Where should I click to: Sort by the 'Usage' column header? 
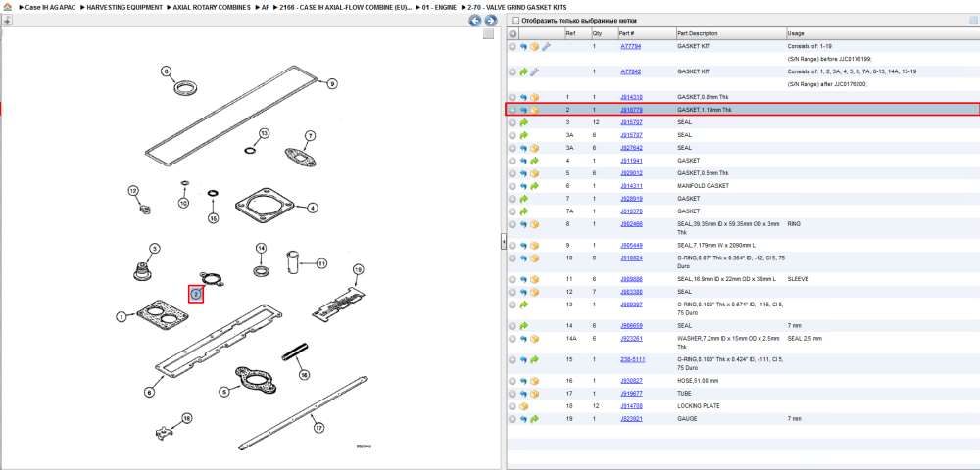coord(796,33)
